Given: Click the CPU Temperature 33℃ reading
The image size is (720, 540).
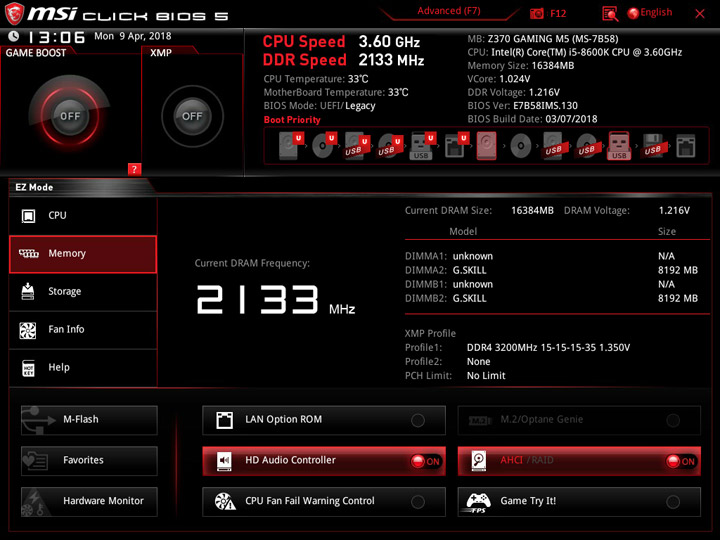Looking at the screenshot, I should coord(316,79).
